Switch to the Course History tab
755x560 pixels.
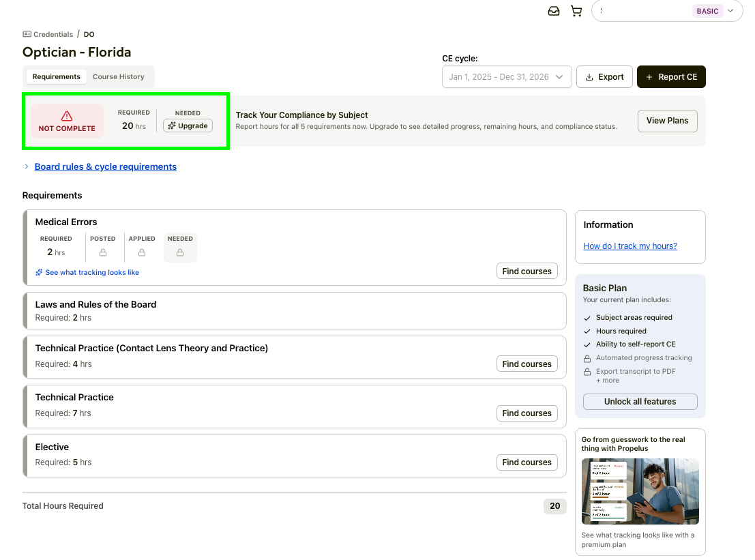119,76
